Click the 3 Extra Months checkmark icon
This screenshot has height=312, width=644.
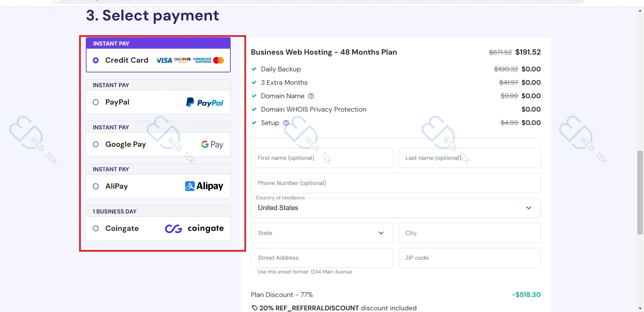[x=254, y=82]
